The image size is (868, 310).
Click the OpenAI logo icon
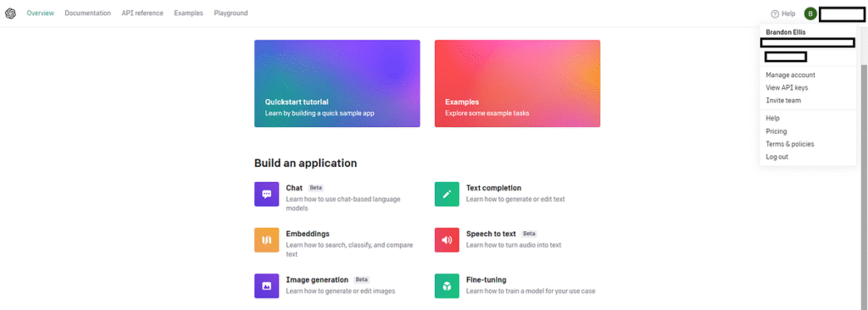10,14
